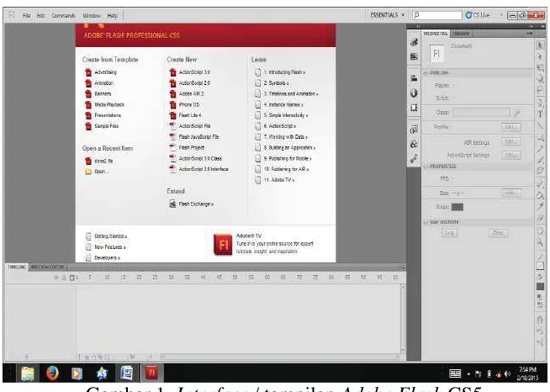Screen dimensions: 550x392
Task: Click Edit button for ActionScript Settings
Action: [511, 155]
